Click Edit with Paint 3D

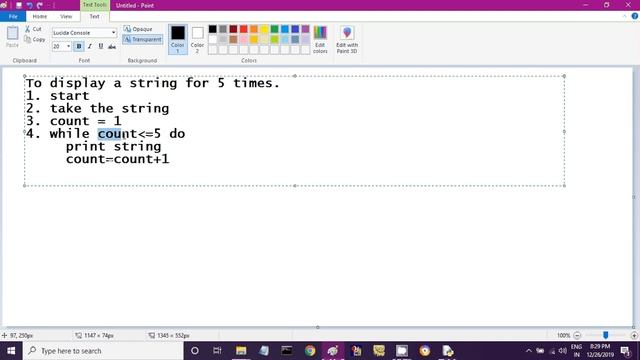point(347,39)
